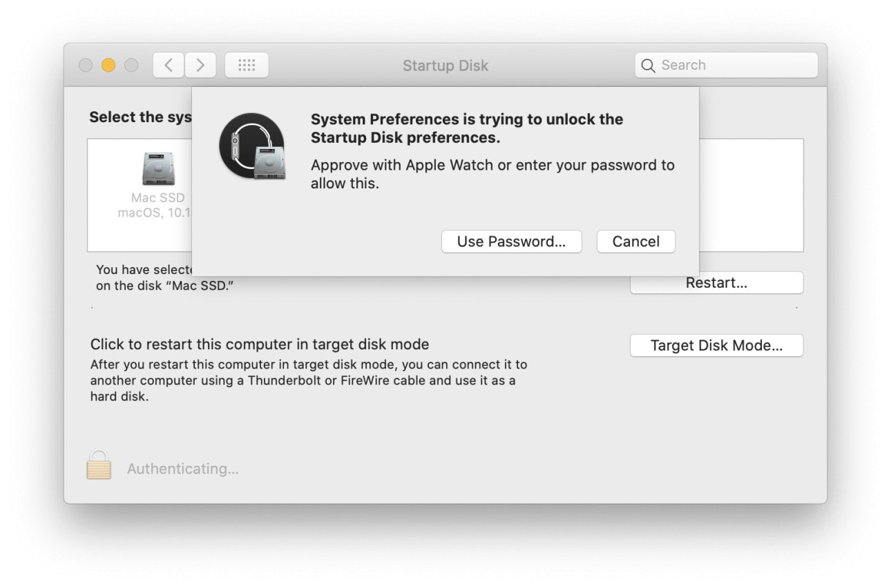The width and height of the screenshot is (891, 588).
Task: Click the target disk mode description heading
Action: point(260,344)
